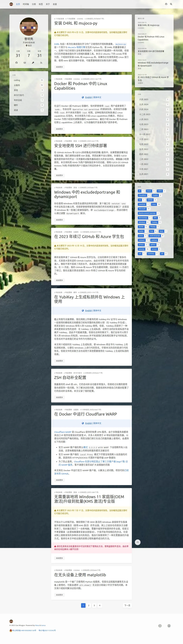Open post title 安装 D4RL 和 mujoco-py
183x644 pixels.
[x=76, y=23]
